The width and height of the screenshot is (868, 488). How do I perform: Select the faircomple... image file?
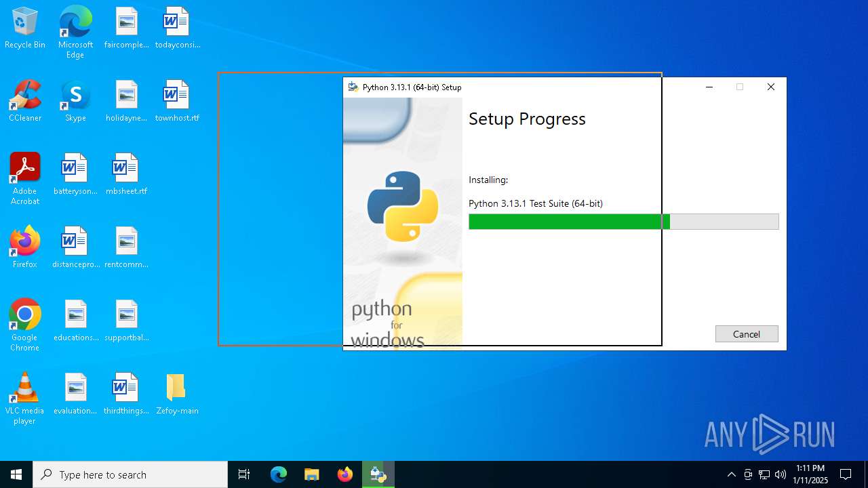click(x=127, y=28)
